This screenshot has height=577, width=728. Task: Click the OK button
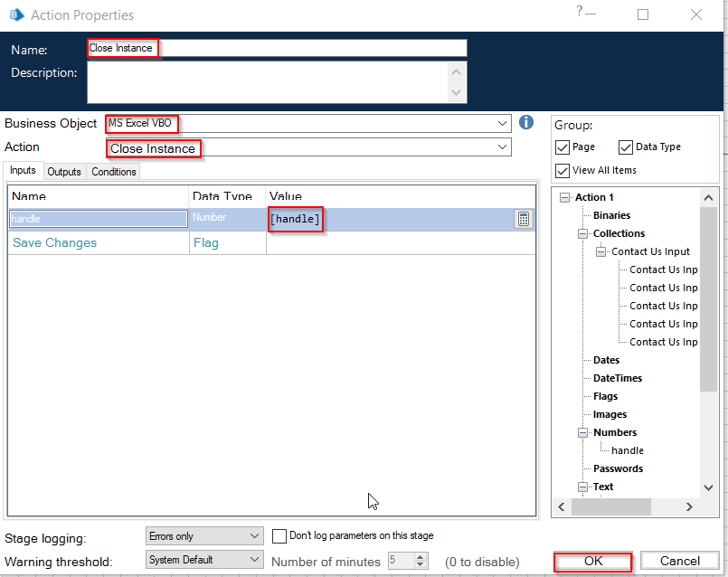pos(593,562)
